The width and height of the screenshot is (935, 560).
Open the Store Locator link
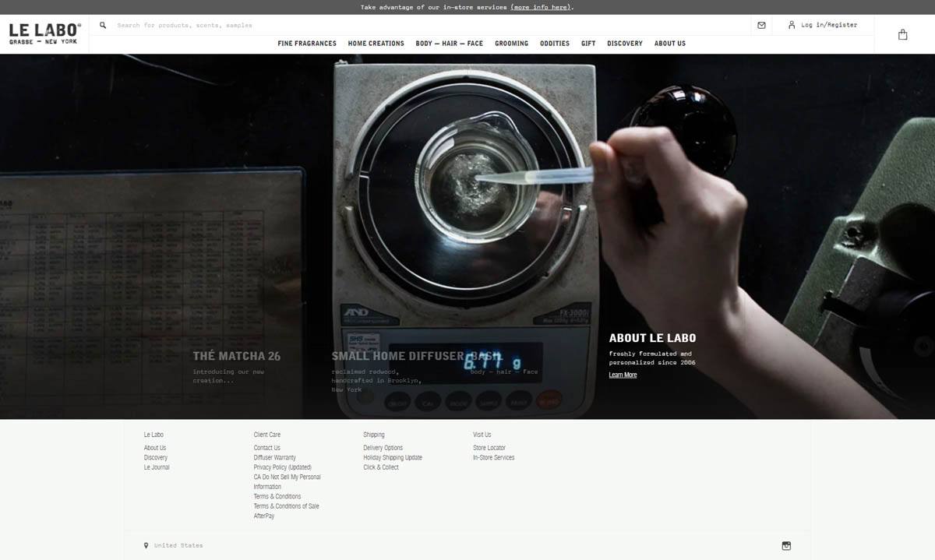pos(489,447)
